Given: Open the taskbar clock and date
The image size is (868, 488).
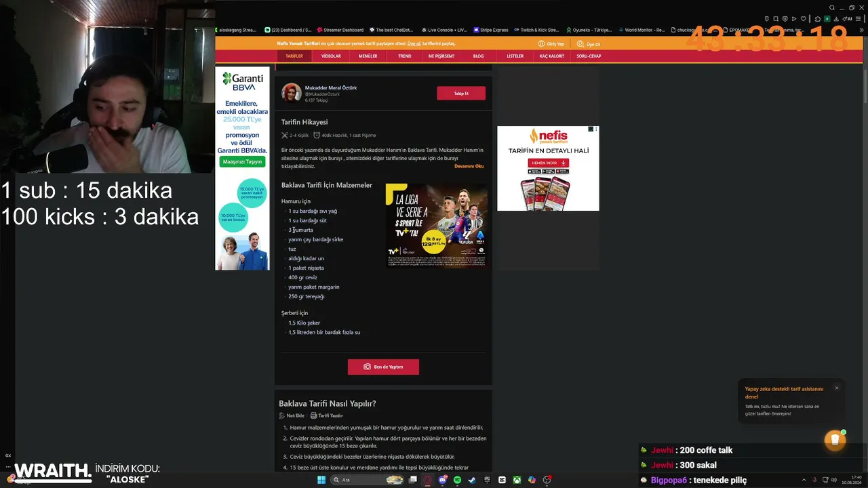Looking at the screenshot, I should coord(852,480).
